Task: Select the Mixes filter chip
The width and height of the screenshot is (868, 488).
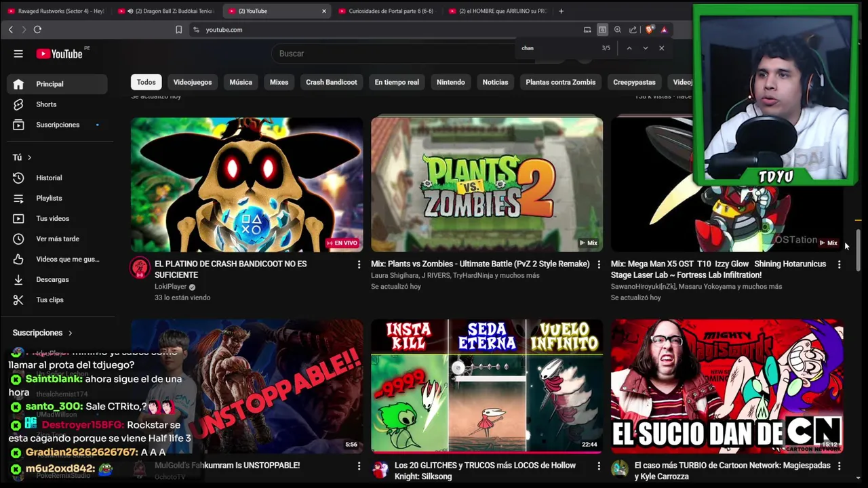Action: point(279,82)
